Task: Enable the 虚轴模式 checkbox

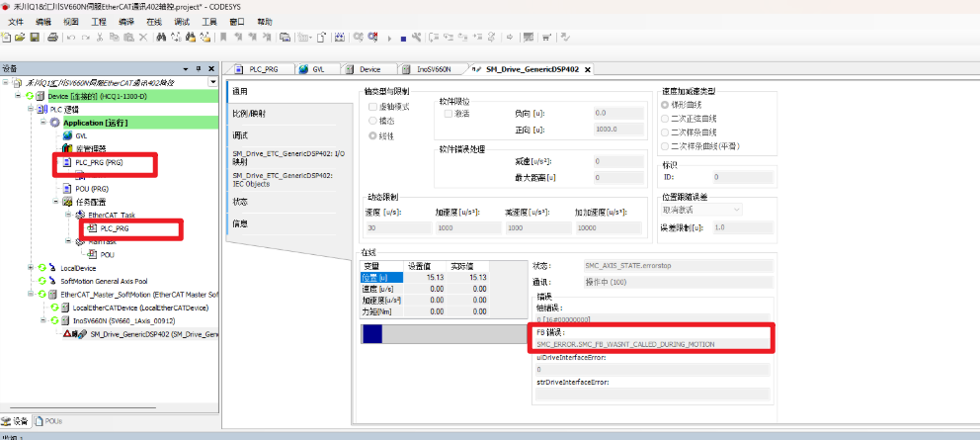Action: tap(372, 105)
